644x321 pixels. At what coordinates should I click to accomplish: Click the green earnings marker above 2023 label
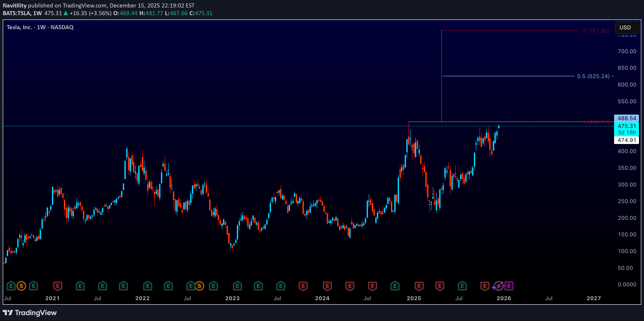click(x=237, y=286)
